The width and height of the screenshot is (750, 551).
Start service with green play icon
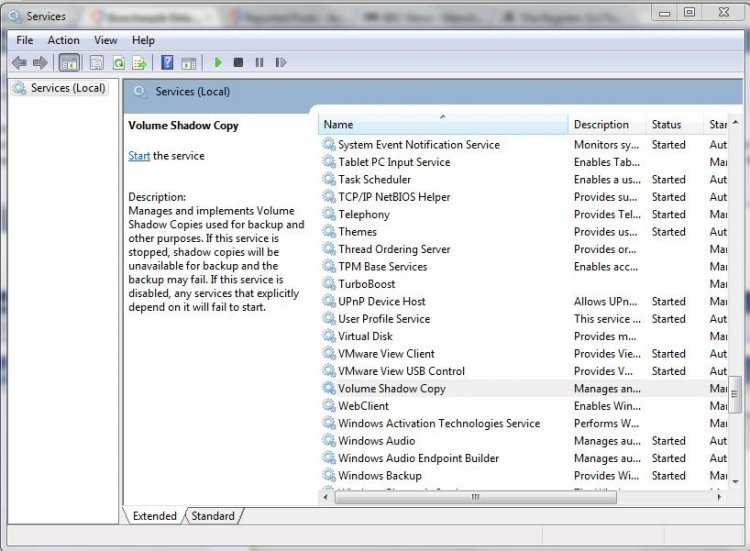point(218,62)
